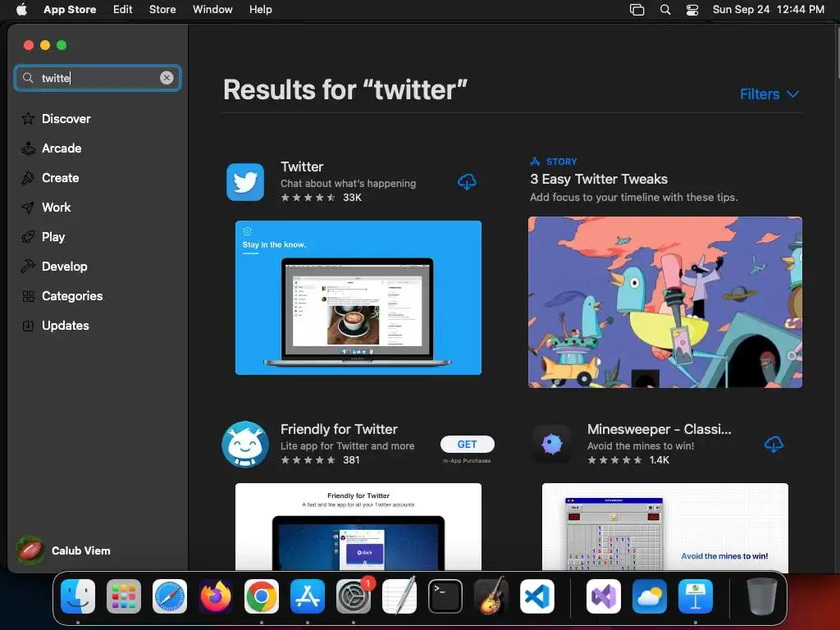View the Twitter laptop screenshot preview
The width and height of the screenshot is (840, 630).
click(x=358, y=297)
